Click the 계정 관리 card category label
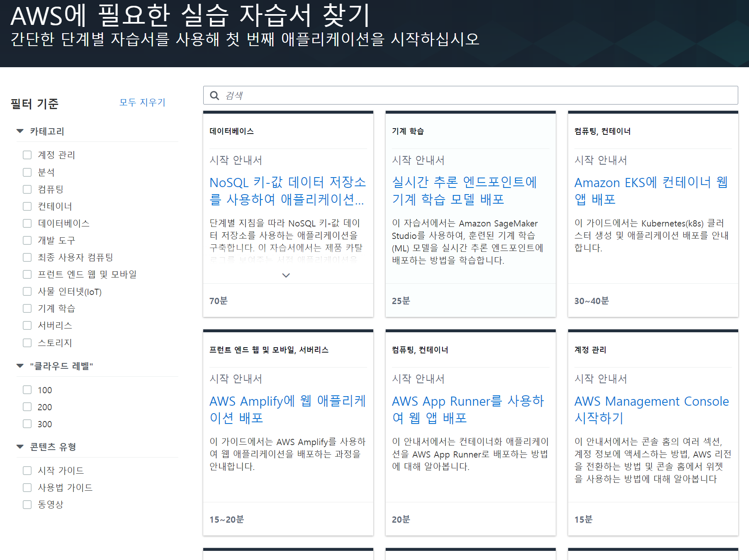 click(x=591, y=350)
